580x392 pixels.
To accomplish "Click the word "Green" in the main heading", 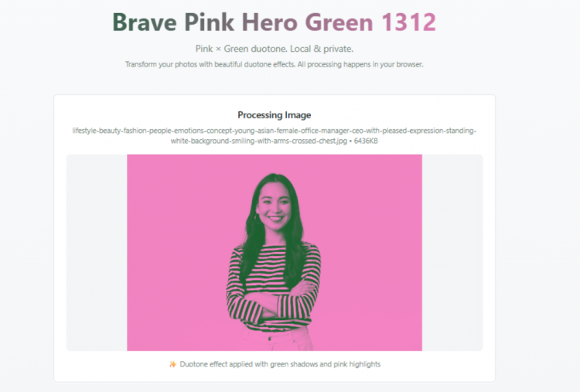I will tap(339, 22).
